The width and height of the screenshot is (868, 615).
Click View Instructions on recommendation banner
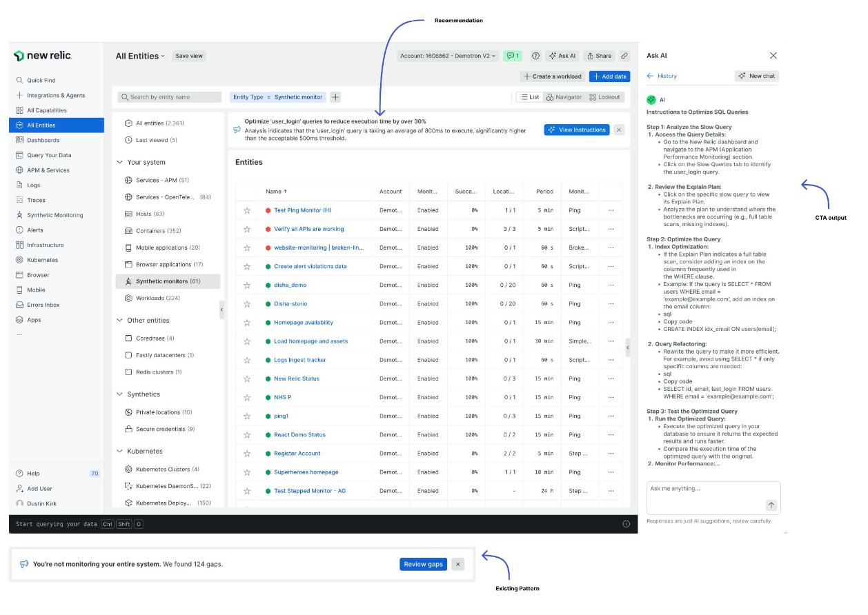(577, 130)
